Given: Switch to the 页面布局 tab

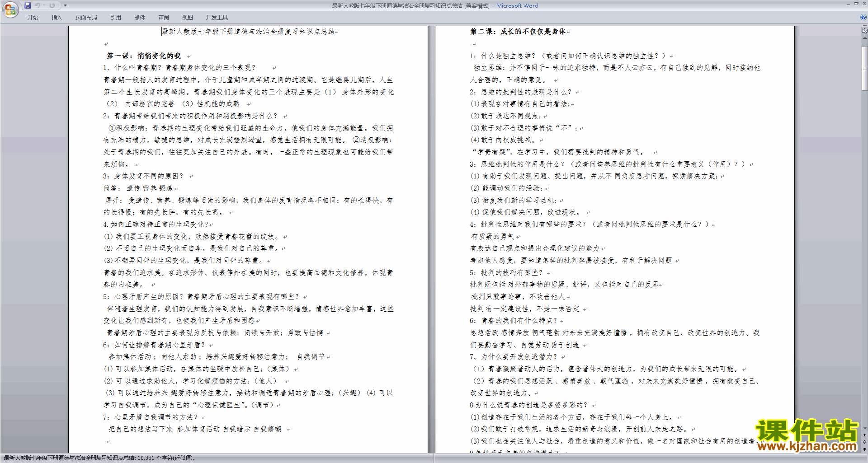Looking at the screenshot, I should click(86, 17).
